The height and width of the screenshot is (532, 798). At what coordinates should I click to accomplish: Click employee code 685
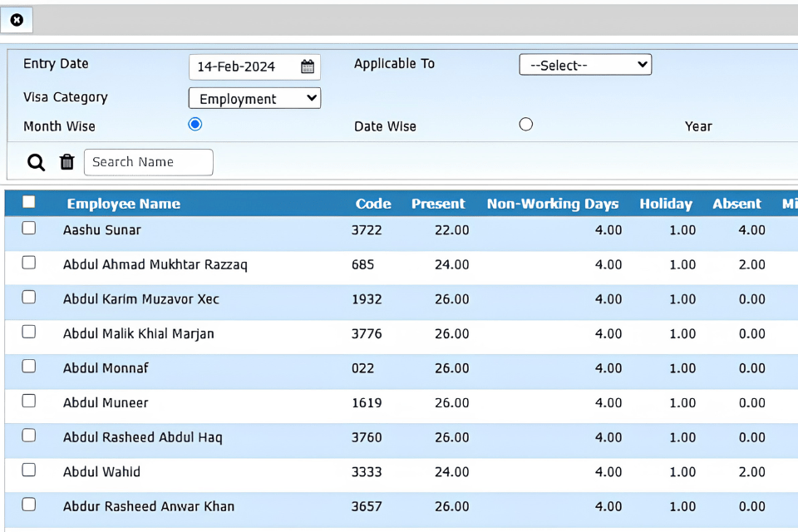click(x=363, y=264)
